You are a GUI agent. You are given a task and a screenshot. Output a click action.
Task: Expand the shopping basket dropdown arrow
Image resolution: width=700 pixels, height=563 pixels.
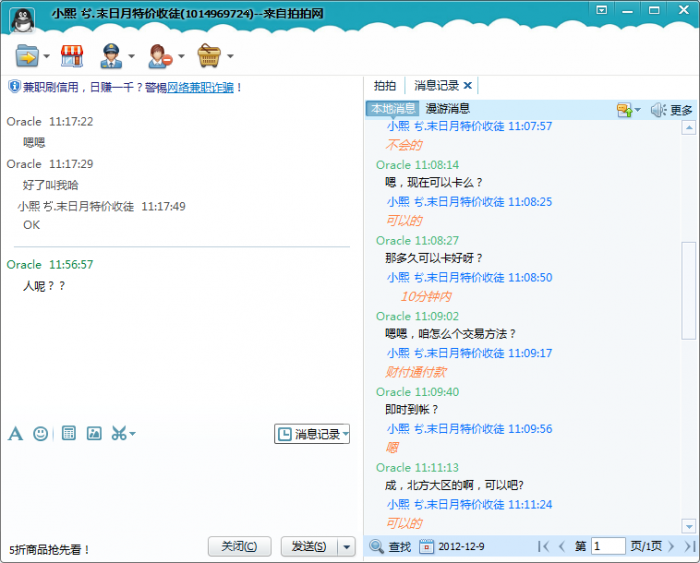click(x=230, y=56)
